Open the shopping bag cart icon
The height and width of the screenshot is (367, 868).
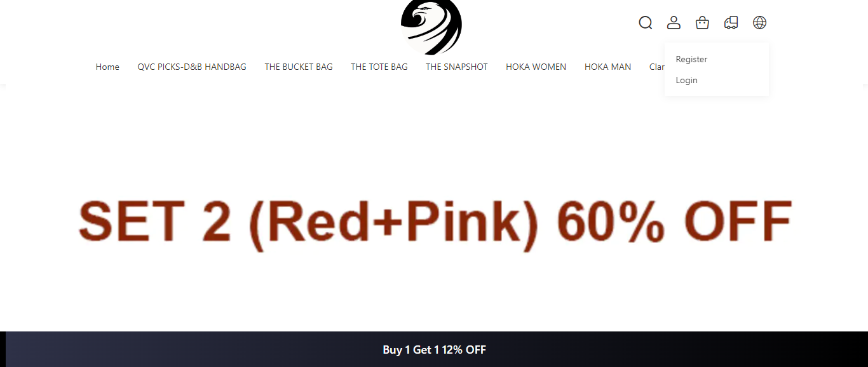point(702,23)
